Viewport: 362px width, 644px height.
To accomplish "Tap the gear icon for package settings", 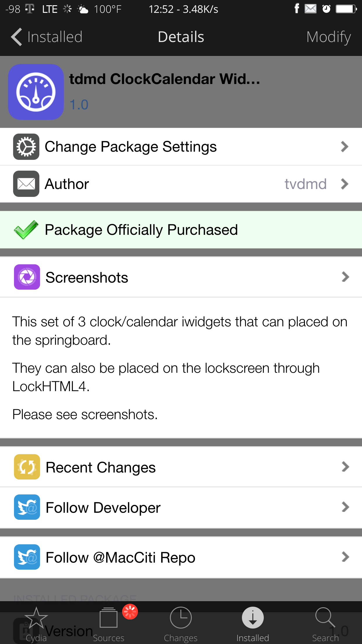I will pyautogui.click(x=26, y=146).
